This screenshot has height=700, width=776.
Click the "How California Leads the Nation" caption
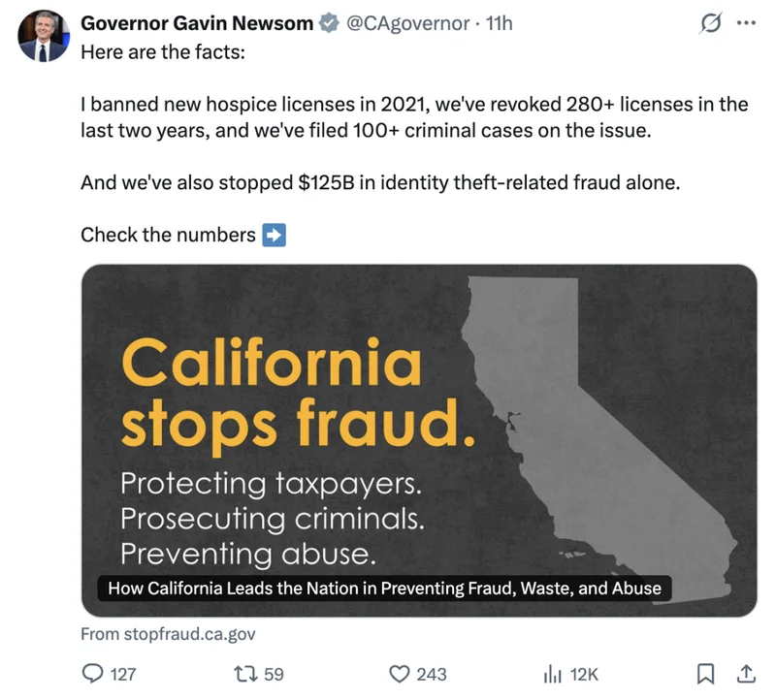(x=384, y=588)
